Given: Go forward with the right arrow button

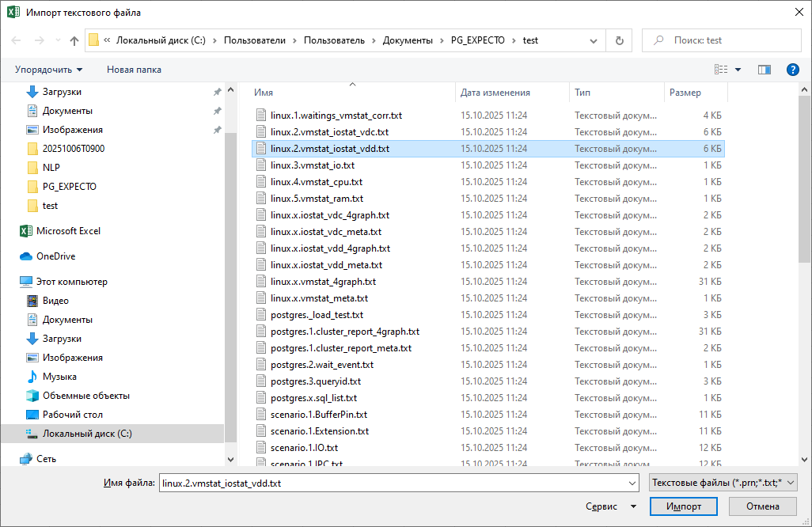Looking at the screenshot, I should [x=40, y=40].
